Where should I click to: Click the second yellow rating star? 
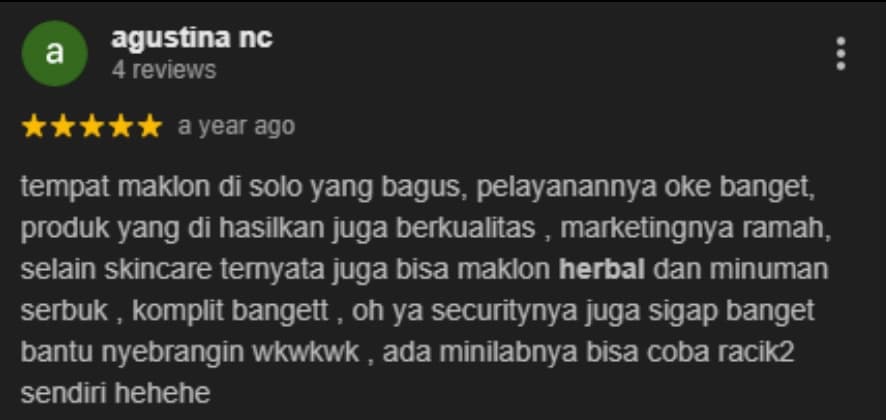62,126
